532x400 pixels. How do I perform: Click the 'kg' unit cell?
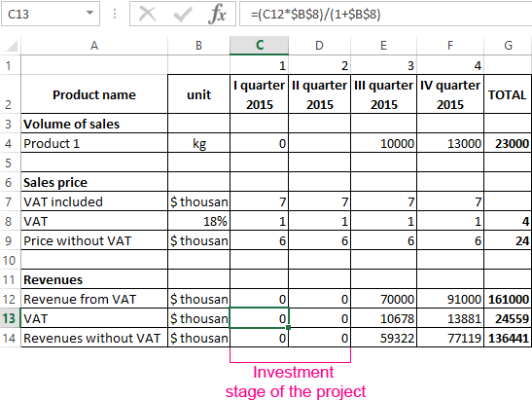pos(198,143)
